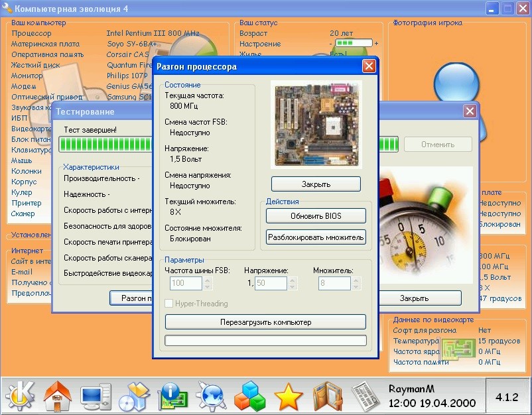
Task: Open the colored cubes icon
Action: point(249,396)
